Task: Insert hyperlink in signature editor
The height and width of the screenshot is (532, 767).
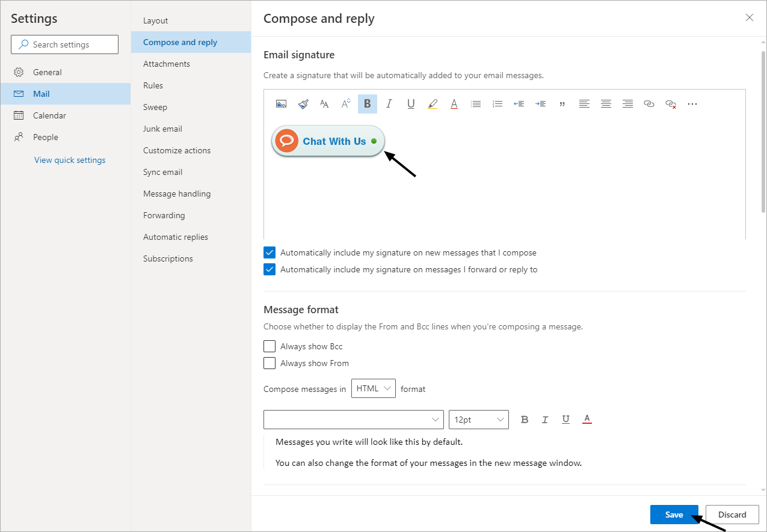Action: click(x=649, y=104)
